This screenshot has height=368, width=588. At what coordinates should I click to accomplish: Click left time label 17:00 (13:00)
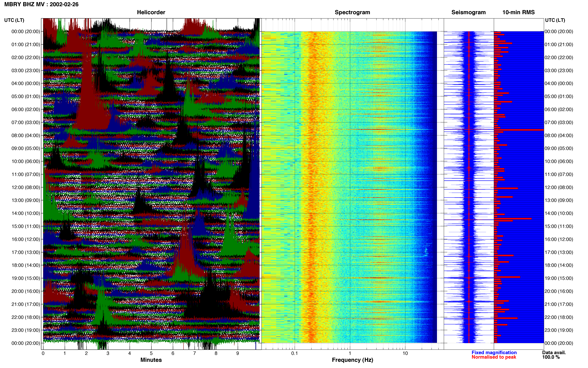point(26,252)
